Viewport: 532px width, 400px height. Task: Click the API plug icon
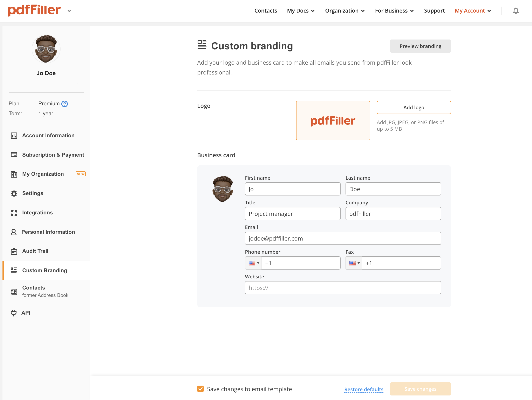click(x=14, y=313)
